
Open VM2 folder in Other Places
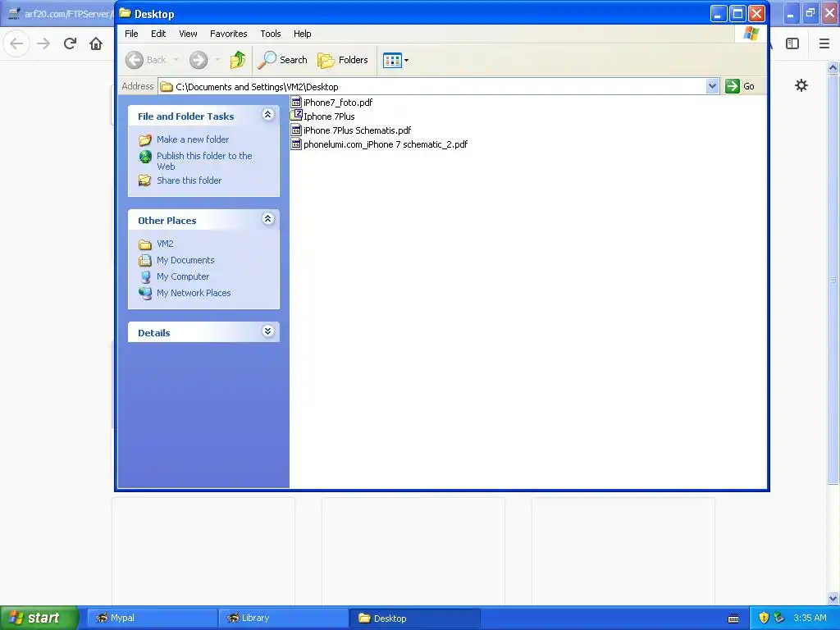[165, 244]
